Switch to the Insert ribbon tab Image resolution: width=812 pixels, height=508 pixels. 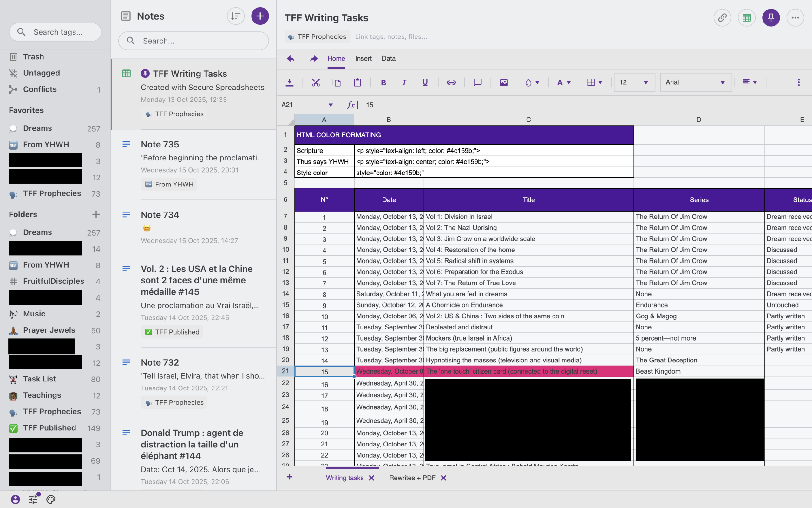363,58
